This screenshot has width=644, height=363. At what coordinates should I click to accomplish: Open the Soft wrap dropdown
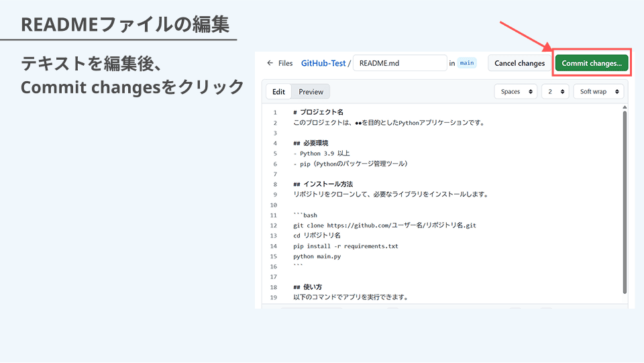click(598, 91)
